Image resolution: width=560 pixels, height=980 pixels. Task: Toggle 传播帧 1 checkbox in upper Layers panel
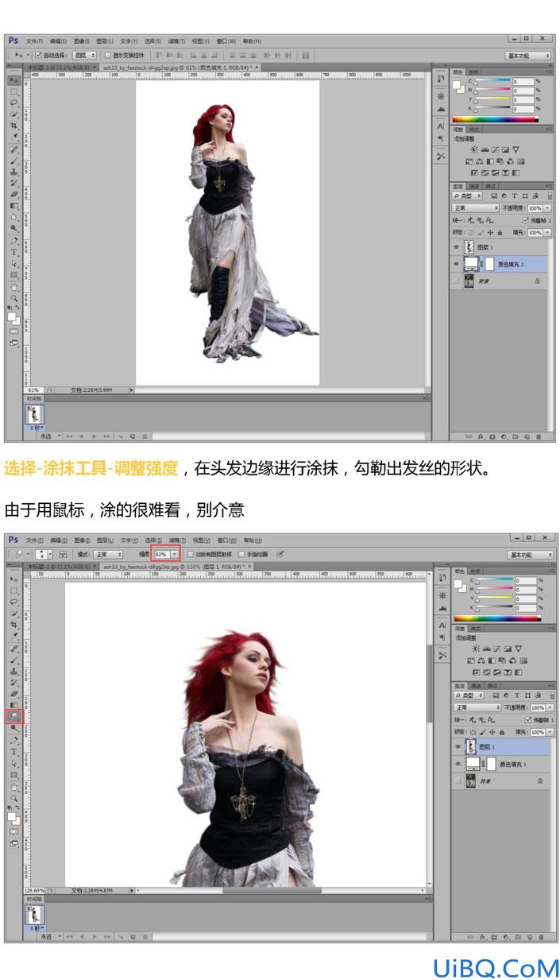pos(525,220)
